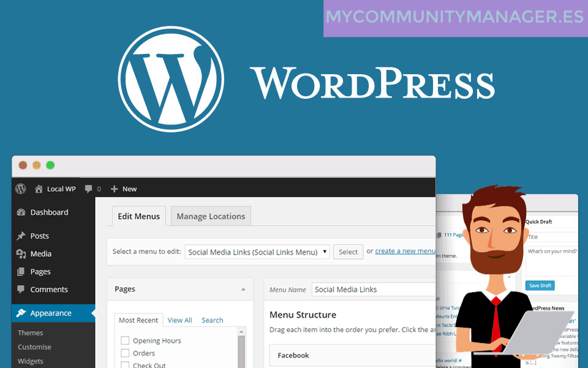Open comments bubble in admin bar
588x368 pixels.
[x=88, y=189]
